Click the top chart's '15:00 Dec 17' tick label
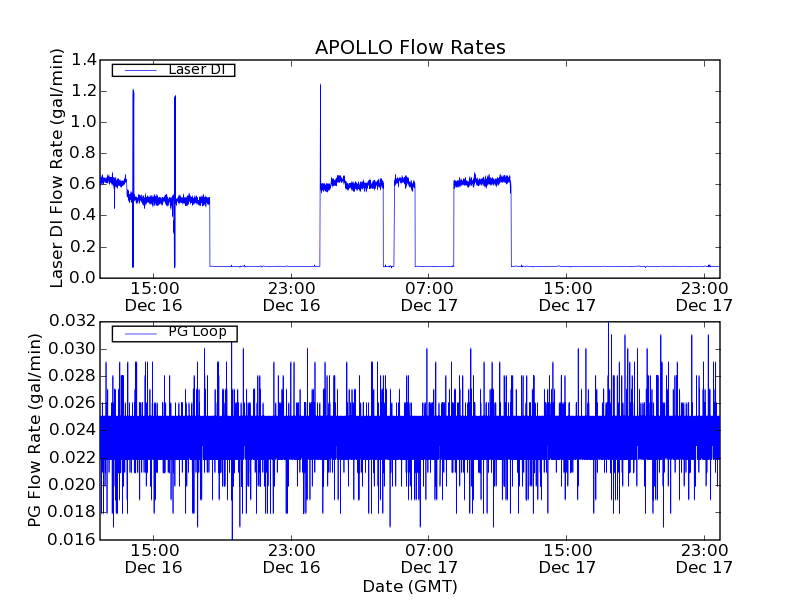This screenshot has height=600, width=800. tap(567, 297)
